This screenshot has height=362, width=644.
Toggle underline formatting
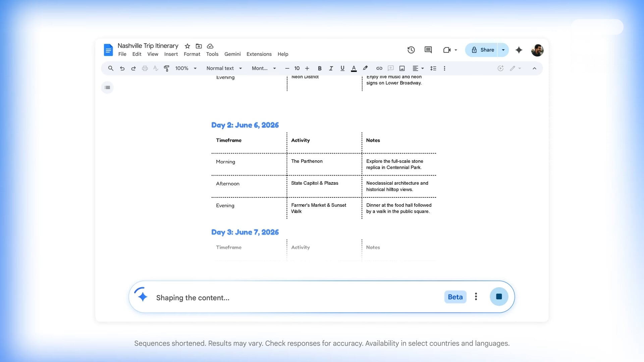(x=342, y=68)
